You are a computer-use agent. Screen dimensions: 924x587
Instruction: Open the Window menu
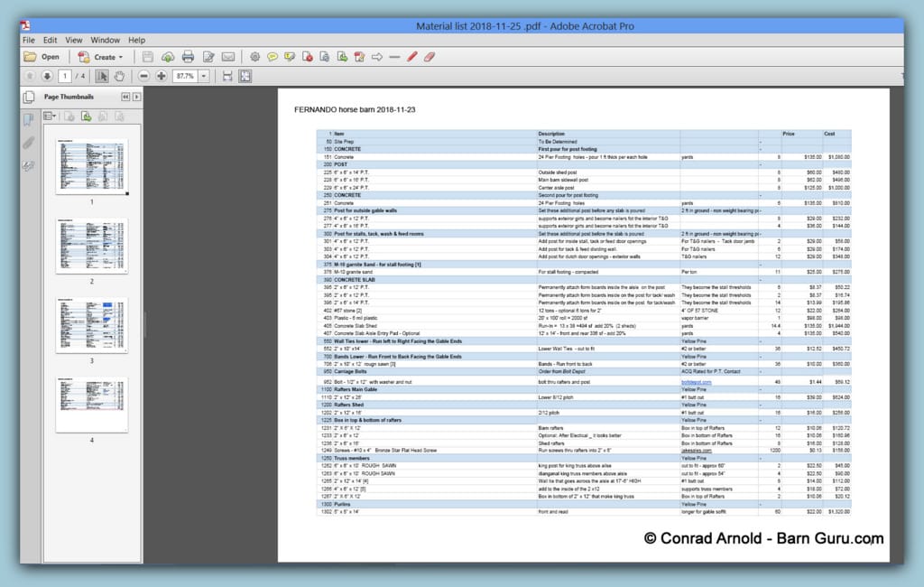[x=105, y=40]
